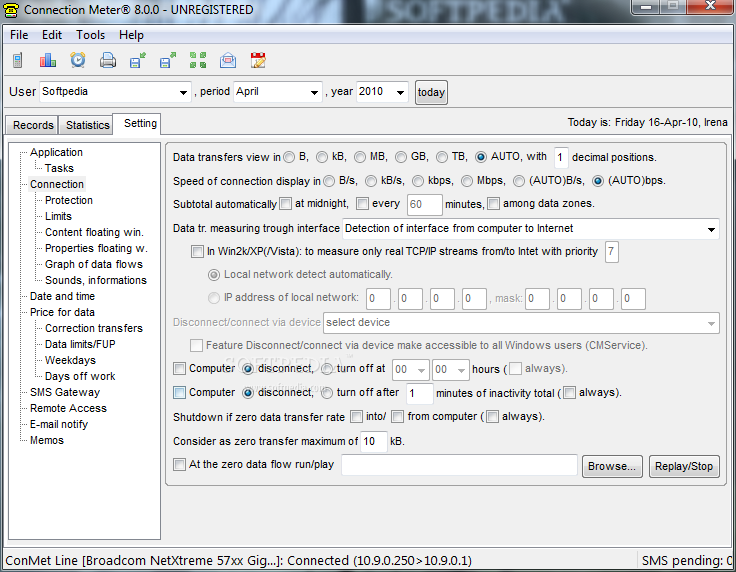
Task: Select SMS Gateway tree item
Action: point(65,392)
